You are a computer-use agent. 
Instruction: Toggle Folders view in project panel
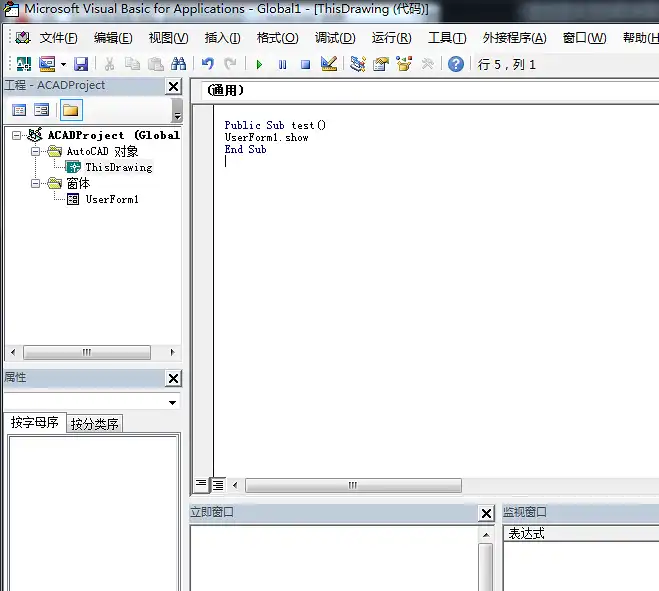[71, 110]
